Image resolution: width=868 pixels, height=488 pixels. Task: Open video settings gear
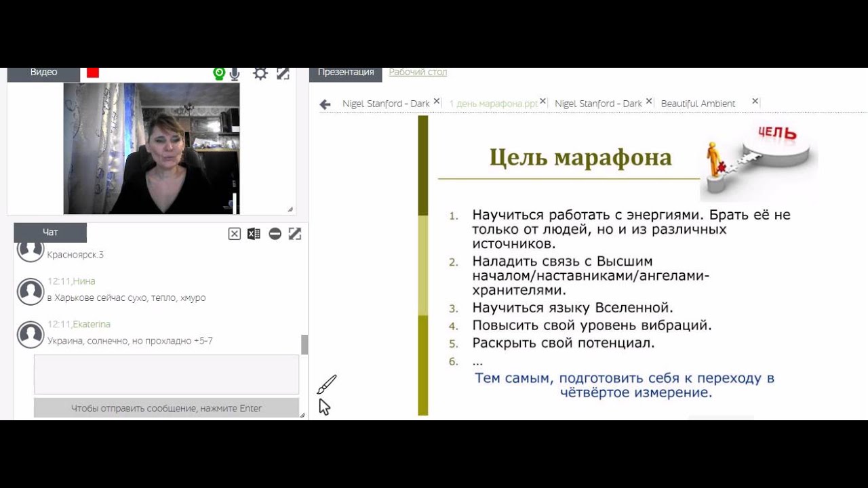(x=260, y=73)
